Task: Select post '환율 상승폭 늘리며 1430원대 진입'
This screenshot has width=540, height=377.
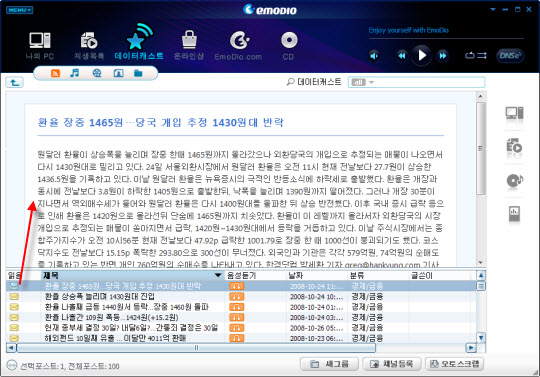Action: [x=100, y=296]
